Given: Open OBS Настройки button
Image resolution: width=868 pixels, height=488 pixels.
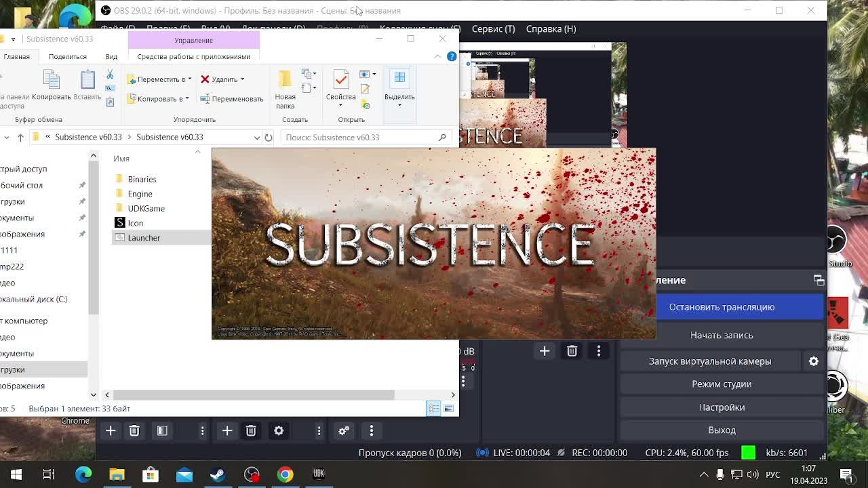Looking at the screenshot, I should (722, 407).
